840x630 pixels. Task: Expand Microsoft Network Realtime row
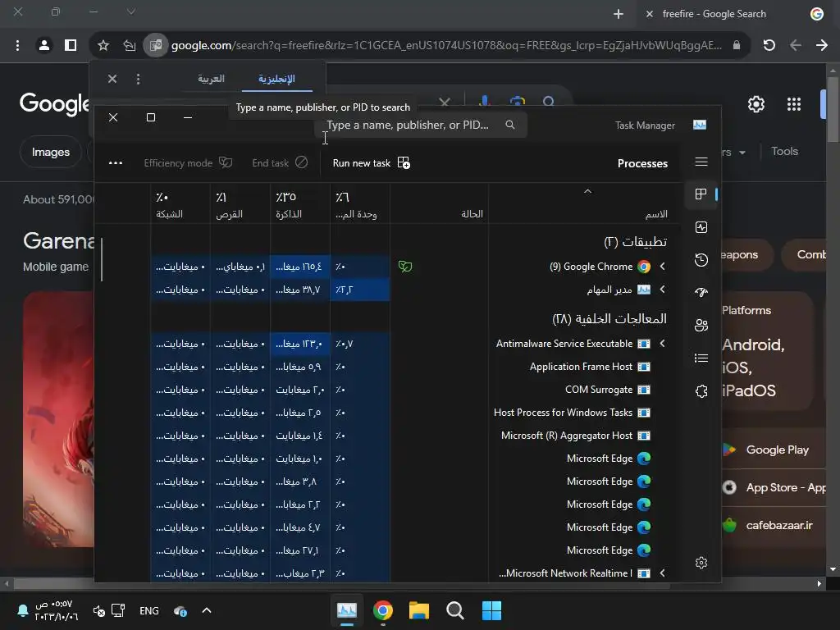[663, 573]
